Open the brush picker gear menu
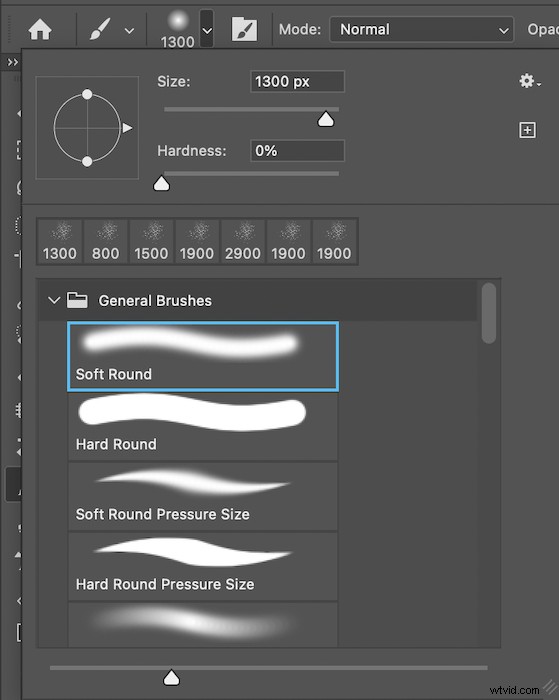Viewport: 559px width, 700px height. point(529,81)
